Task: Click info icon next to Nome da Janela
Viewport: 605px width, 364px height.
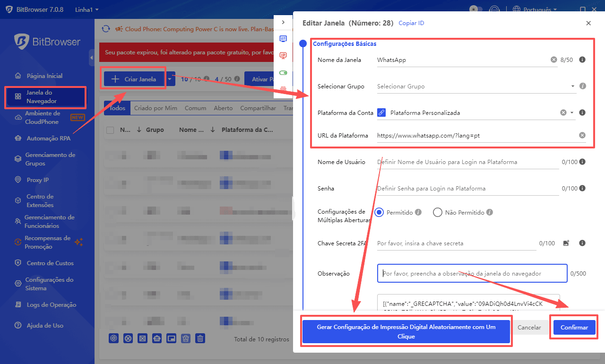Action: pyautogui.click(x=582, y=60)
